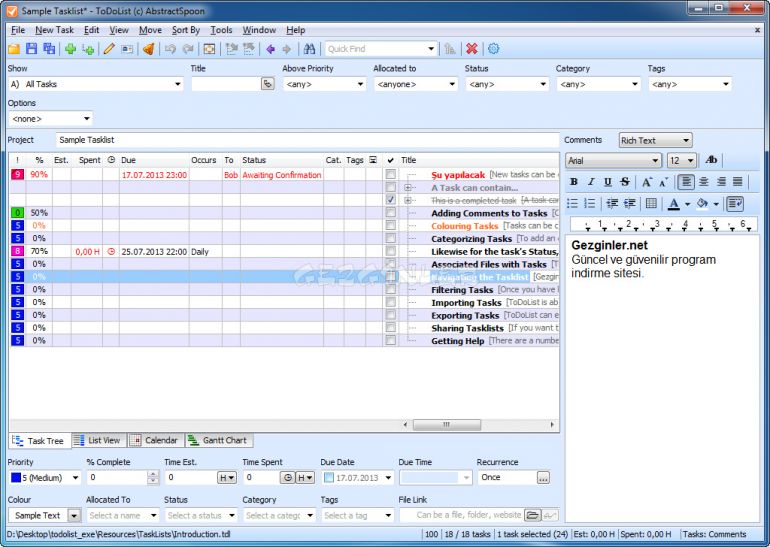Image resolution: width=770 pixels, height=547 pixels.
Task: Open the Arial font dropdown
Action: (655, 161)
